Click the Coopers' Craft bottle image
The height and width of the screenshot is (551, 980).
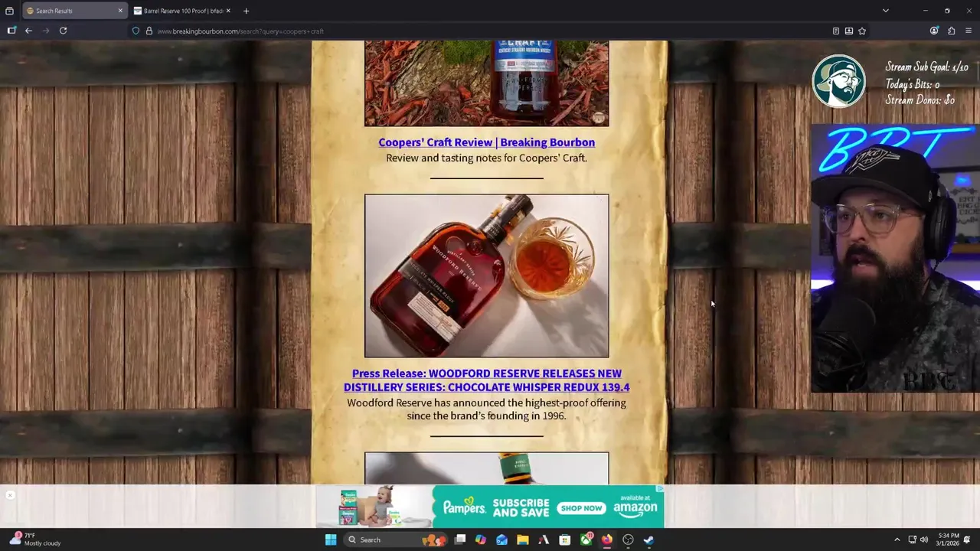(486, 83)
